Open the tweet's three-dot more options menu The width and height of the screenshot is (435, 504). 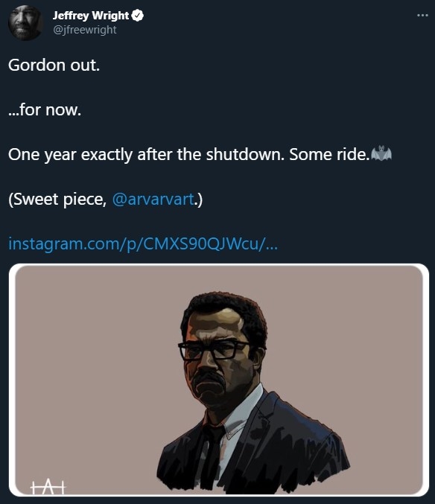point(422,15)
